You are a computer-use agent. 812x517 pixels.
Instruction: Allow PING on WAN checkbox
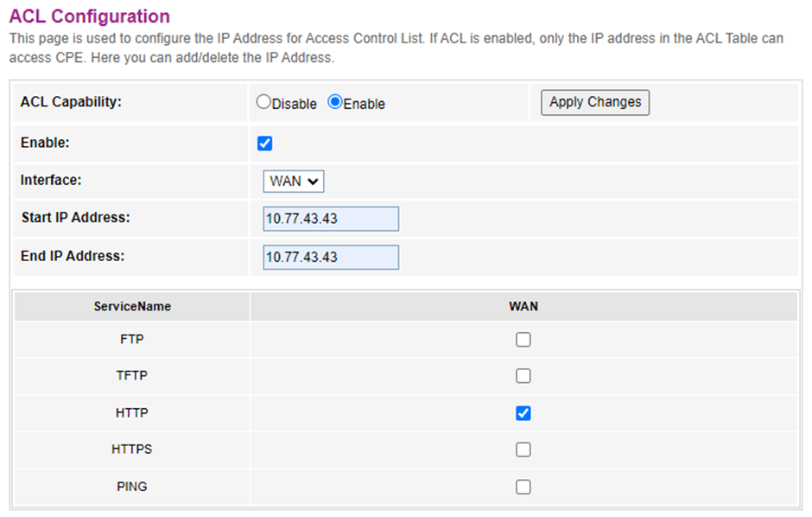pyautogui.click(x=523, y=487)
